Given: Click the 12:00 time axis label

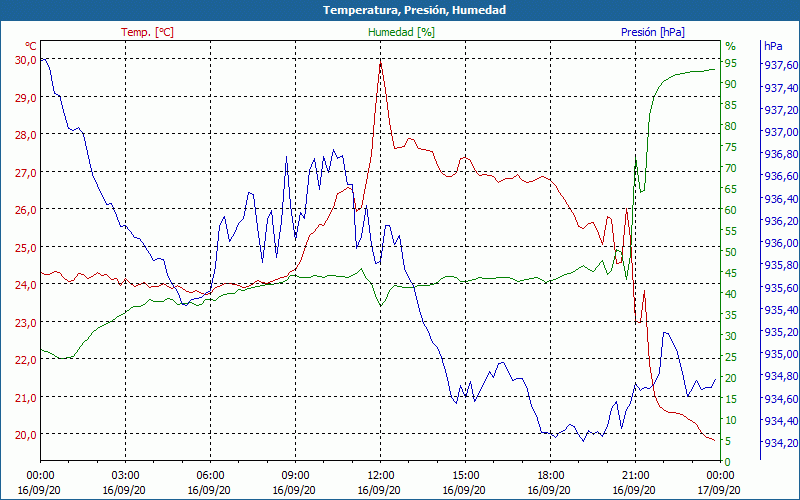Looking at the screenshot, I should [380, 476].
